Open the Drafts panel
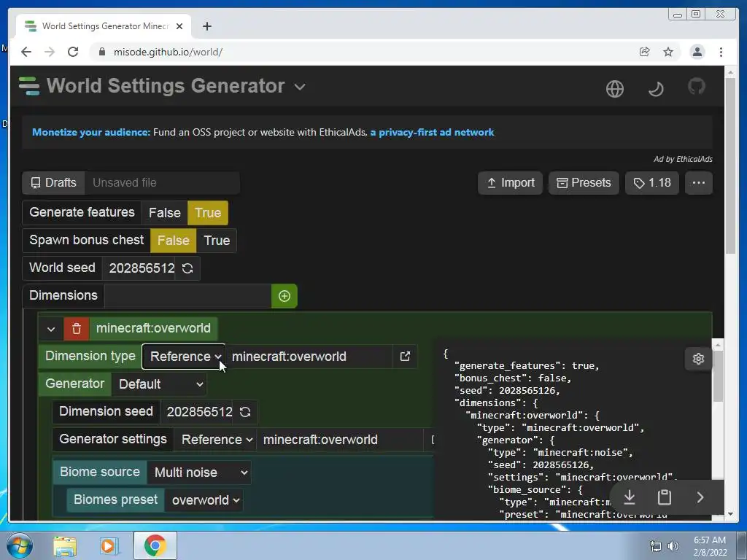Image resolution: width=747 pixels, height=560 pixels. click(x=53, y=183)
